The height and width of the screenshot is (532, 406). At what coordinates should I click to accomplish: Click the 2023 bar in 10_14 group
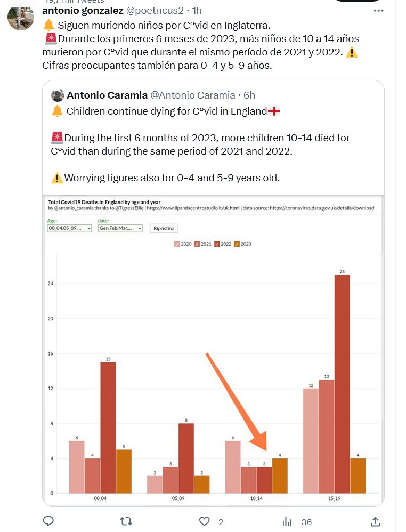[280, 475]
